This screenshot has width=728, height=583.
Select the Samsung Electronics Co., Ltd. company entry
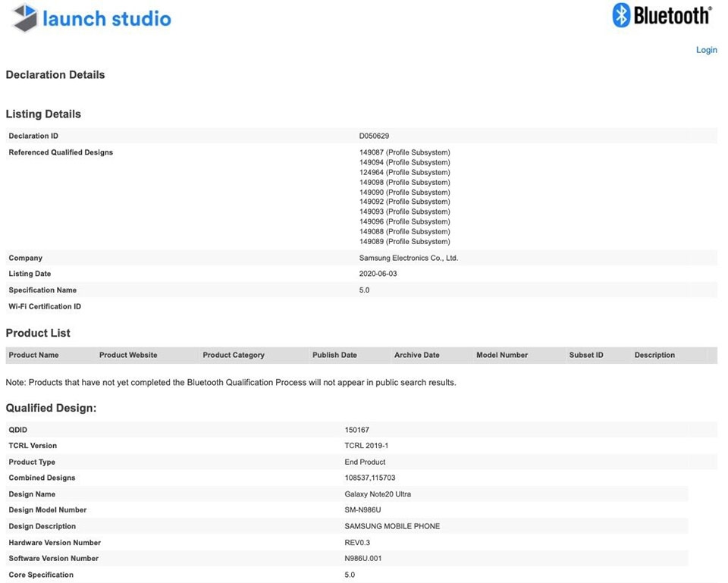409,258
